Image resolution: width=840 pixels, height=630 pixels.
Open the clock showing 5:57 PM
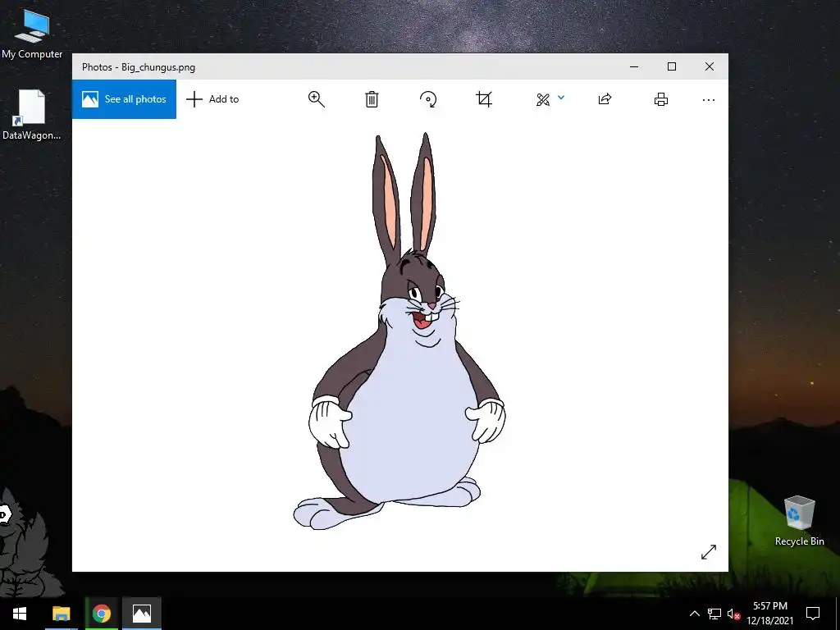(770, 614)
